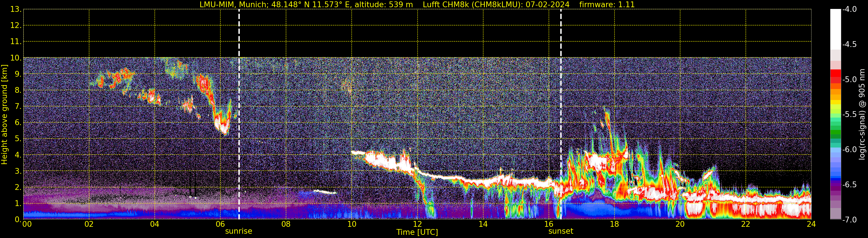Click the 'Time [UTC]' axis title
The image size is (868, 238).
tap(417, 232)
